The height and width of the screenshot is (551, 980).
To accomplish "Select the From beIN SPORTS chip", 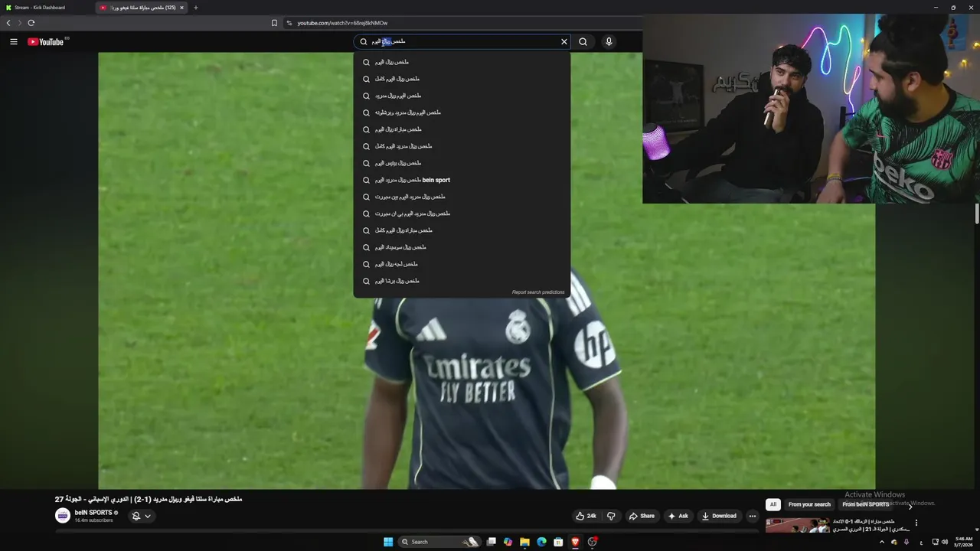I will 865,504.
